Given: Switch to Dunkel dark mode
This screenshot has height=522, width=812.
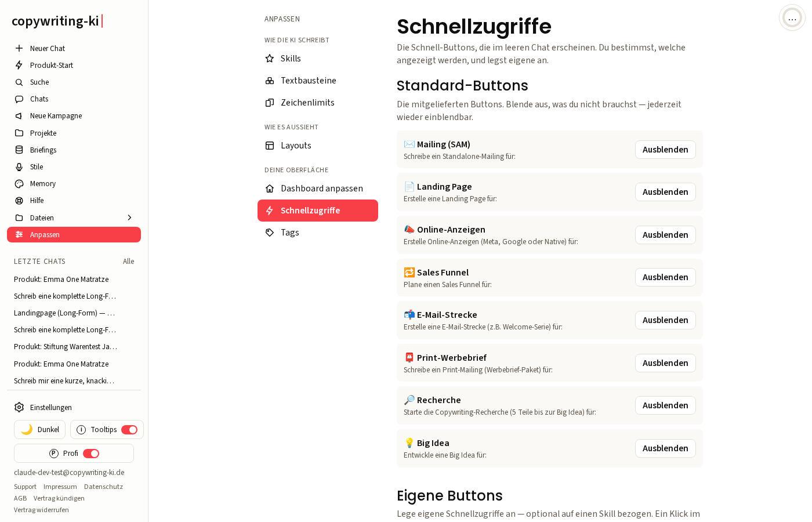Looking at the screenshot, I should click(x=39, y=430).
